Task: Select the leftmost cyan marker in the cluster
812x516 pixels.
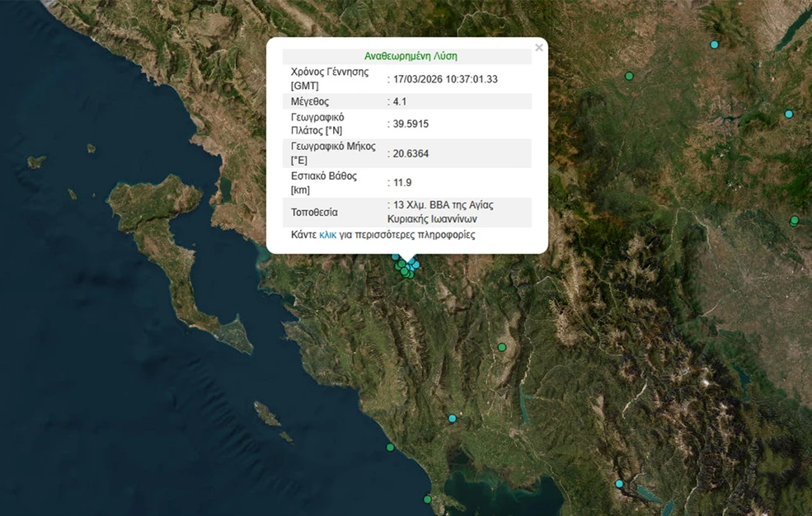Action: [x=395, y=257]
